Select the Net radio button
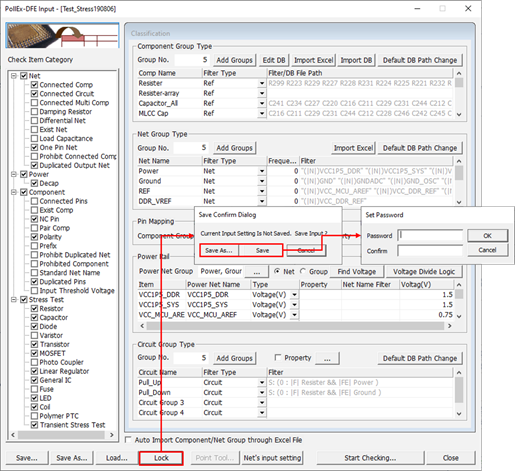The height and width of the screenshot is (471, 515). pos(277,271)
